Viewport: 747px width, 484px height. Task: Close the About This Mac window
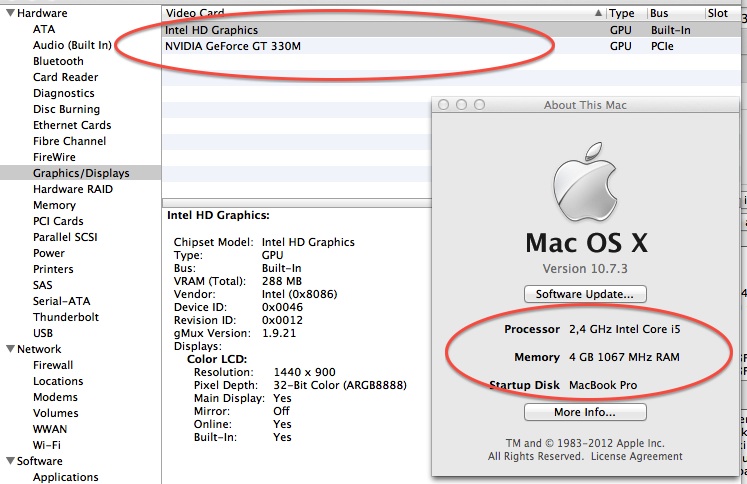coord(443,104)
